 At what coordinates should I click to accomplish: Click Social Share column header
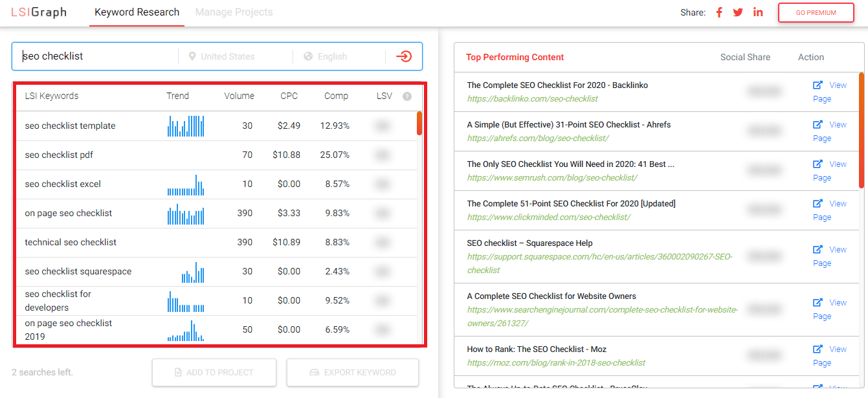coord(745,57)
